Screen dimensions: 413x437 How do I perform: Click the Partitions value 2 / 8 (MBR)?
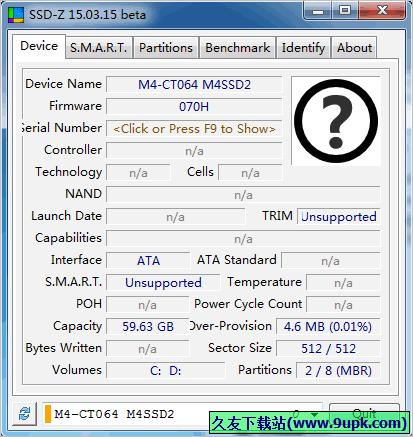[338, 371]
